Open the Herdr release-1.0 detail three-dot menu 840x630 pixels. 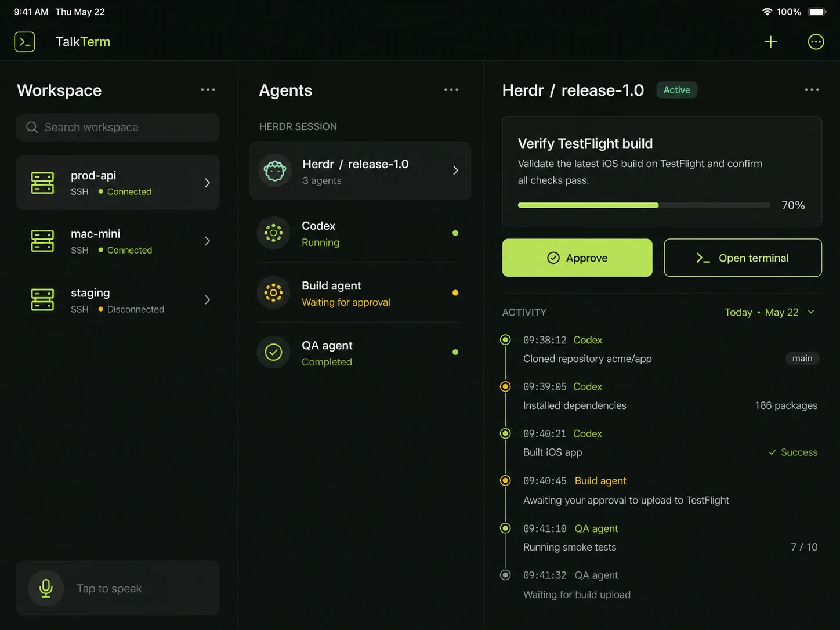[812, 90]
